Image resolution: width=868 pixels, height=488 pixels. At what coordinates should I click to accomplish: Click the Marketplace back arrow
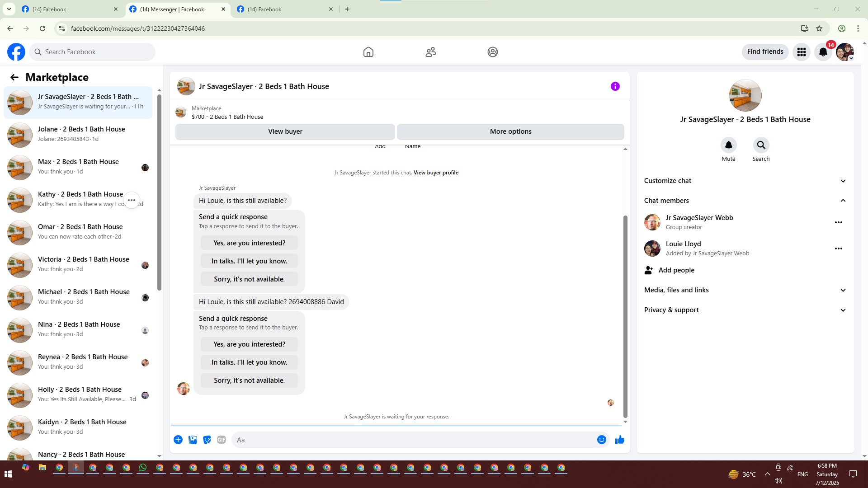click(14, 77)
